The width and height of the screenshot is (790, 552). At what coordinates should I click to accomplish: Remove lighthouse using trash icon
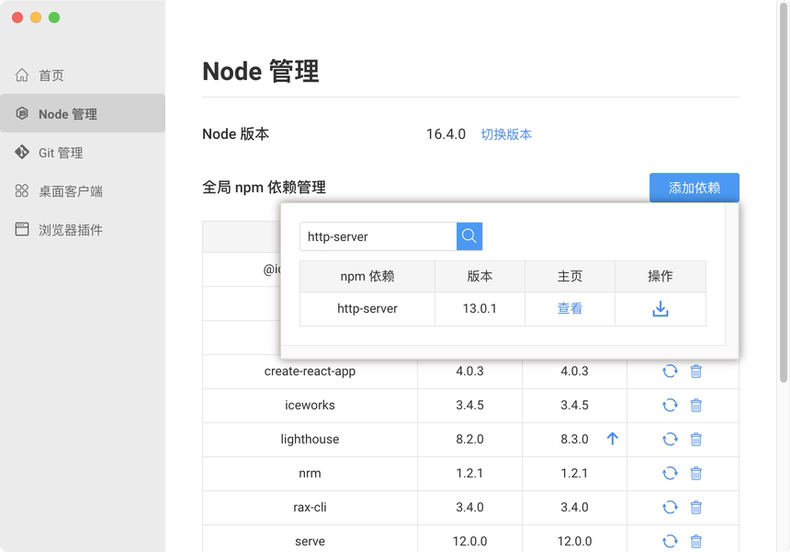point(696,439)
